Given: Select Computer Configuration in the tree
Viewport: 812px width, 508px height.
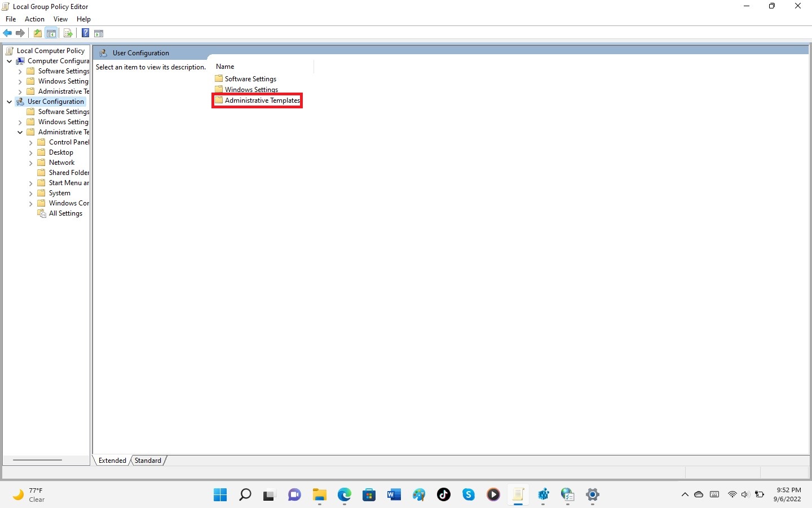Looking at the screenshot, I should coord(53,61).
